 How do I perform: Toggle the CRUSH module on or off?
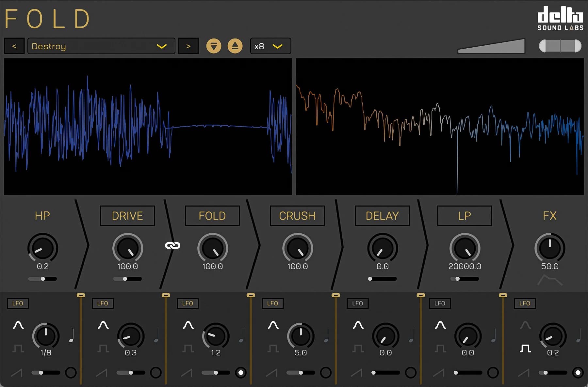point(297,216)
